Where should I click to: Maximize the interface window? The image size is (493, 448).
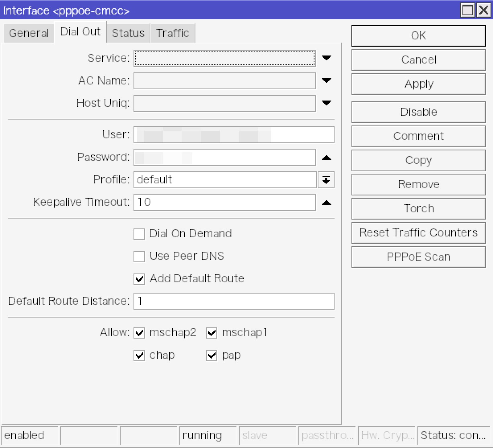468,10
